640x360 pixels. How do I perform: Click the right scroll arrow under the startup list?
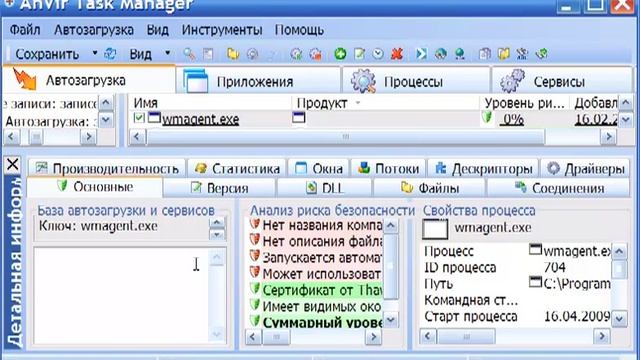coord(608,137)
